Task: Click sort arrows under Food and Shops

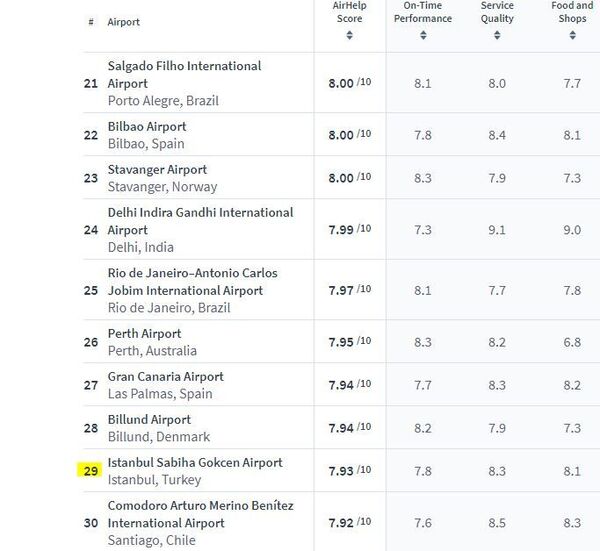Action: pos(572,36)
